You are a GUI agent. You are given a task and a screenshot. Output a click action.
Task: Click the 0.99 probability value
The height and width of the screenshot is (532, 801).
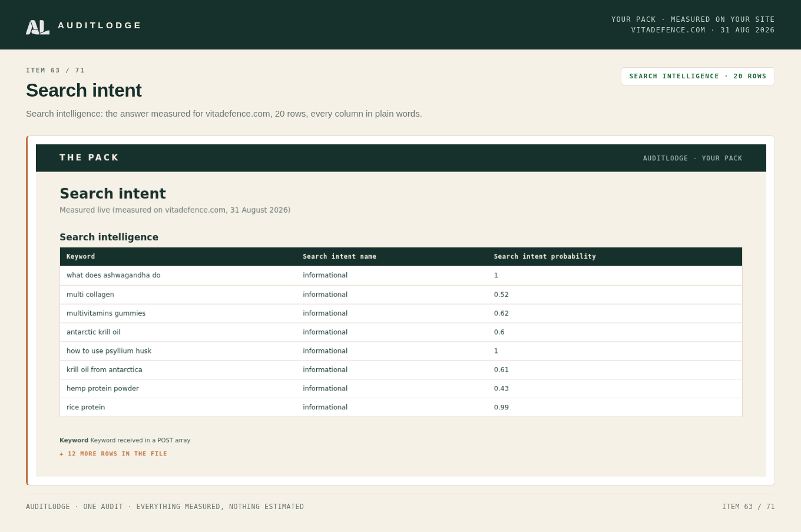click(x=501, y=408)
